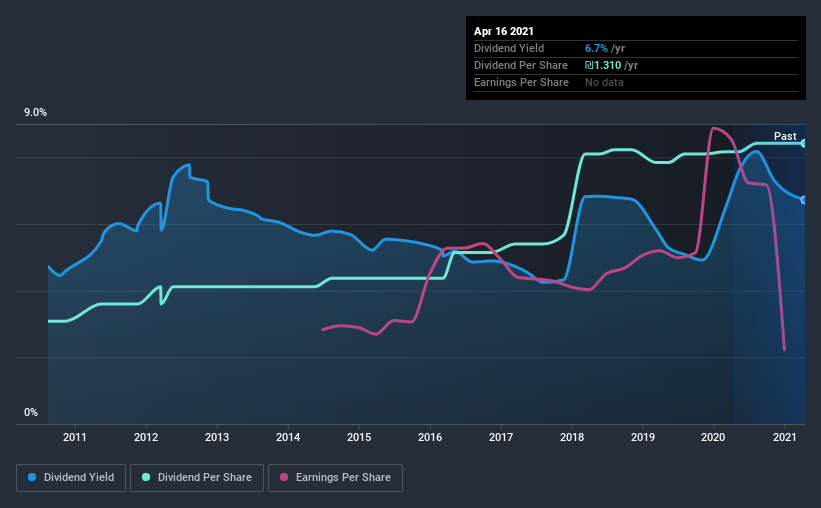The width and height of the screenshot is (821, 508).
Task: Select the Dividend Yield endpoint marker on chart
Action: click(x=803, y=200)
